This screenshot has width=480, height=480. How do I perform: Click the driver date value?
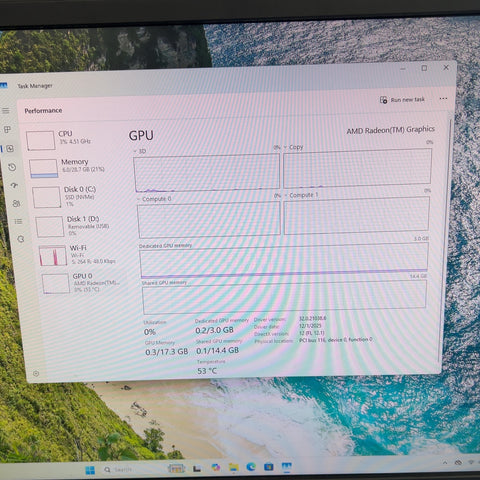[x=310, y=326]
